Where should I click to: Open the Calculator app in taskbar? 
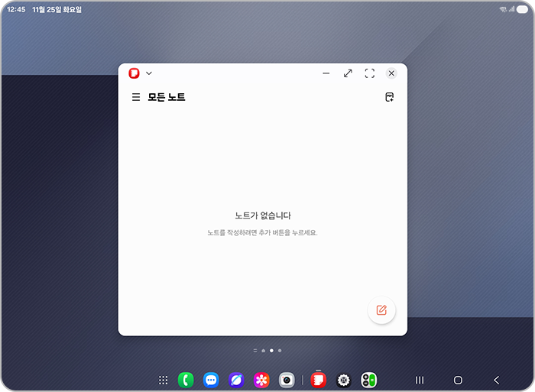point(369,380)
